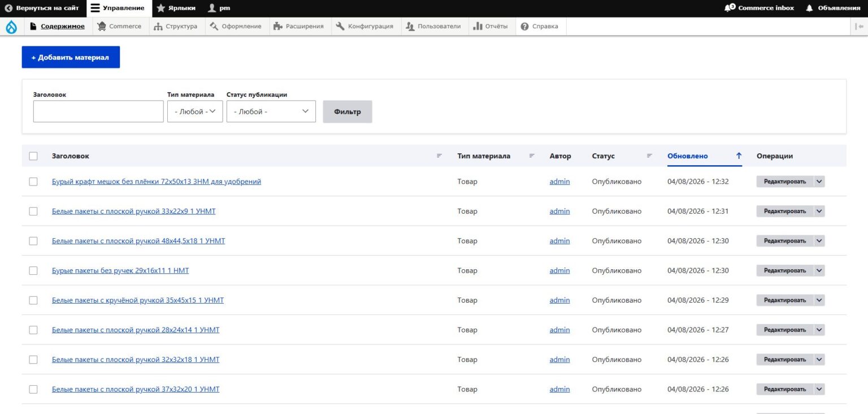The image size is (868, 414).
Task: Open the Объявления bell icon
Action: coord(809,8)
